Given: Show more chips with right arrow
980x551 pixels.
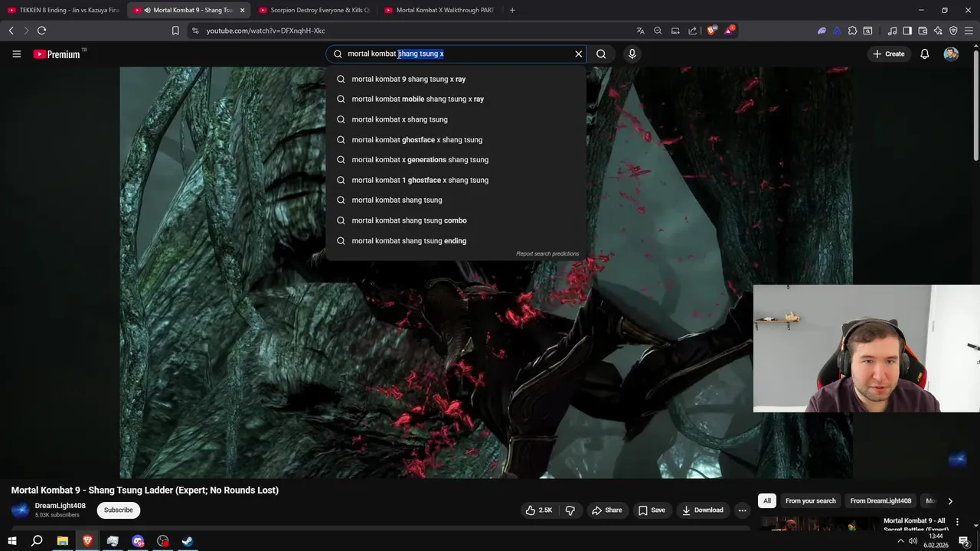Looking at the screenshot, I should [950, 500].
